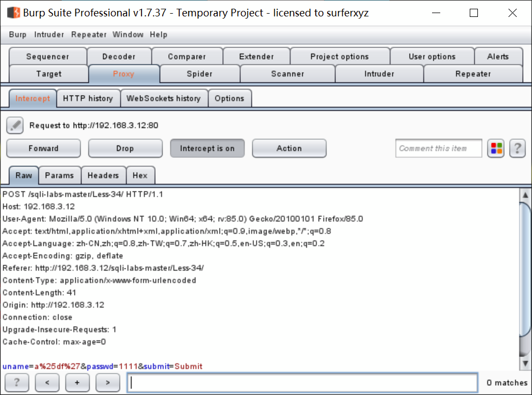Close the Burp Suite window
Image resolution: width=532 pixels, height=395 pixels.
[512, 13]
